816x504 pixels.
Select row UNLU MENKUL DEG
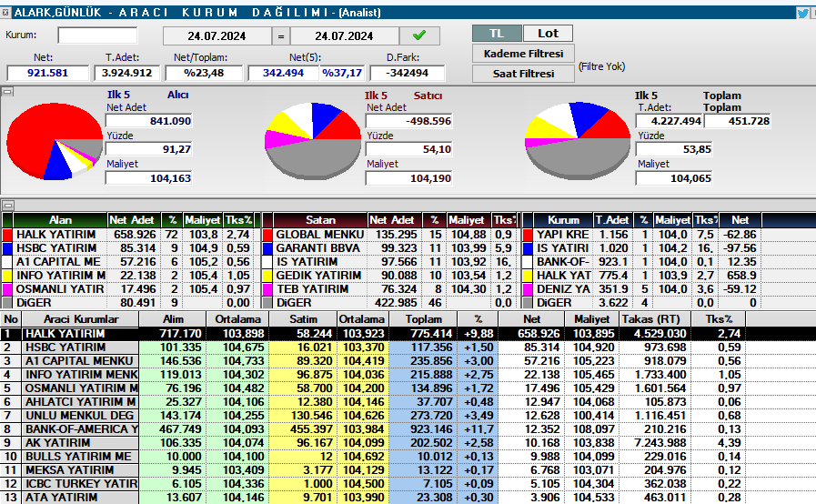point(408,416)
